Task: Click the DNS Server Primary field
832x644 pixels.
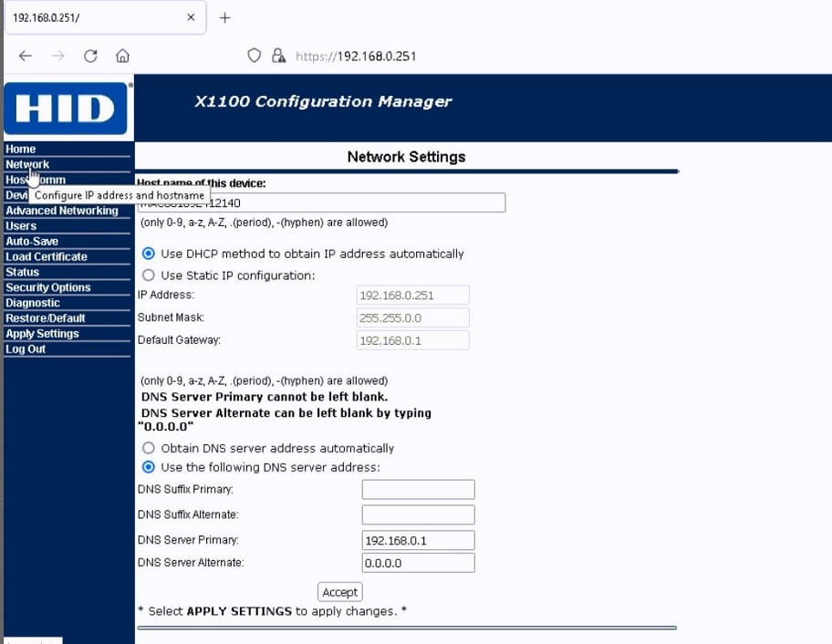Action: (x=418, y=541)
